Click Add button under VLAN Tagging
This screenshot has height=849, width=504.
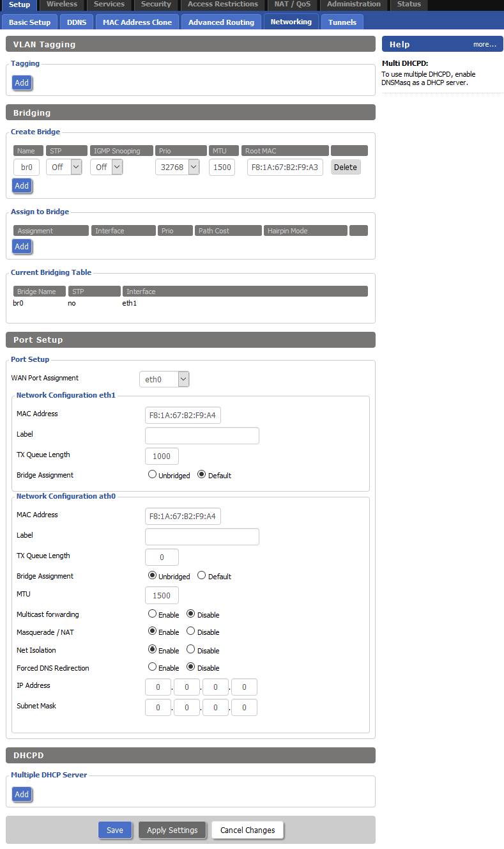point(22,82)
